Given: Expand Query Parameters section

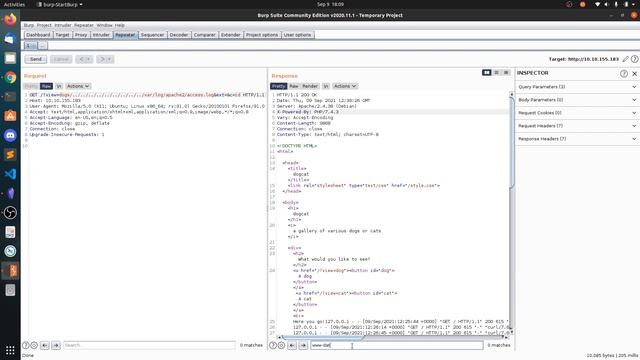Looking at the screenshot, I should pos(577,87).
